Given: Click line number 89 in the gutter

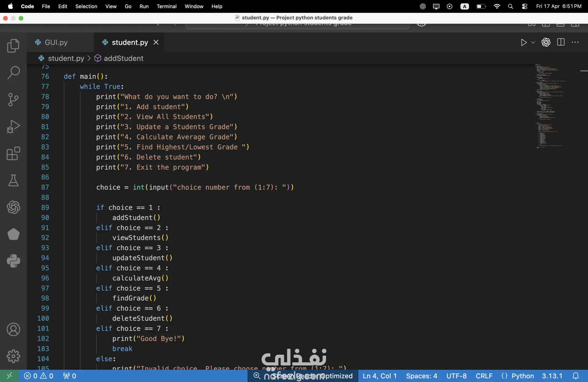Looking at the screenshot, I should click(x=45, y=207).
